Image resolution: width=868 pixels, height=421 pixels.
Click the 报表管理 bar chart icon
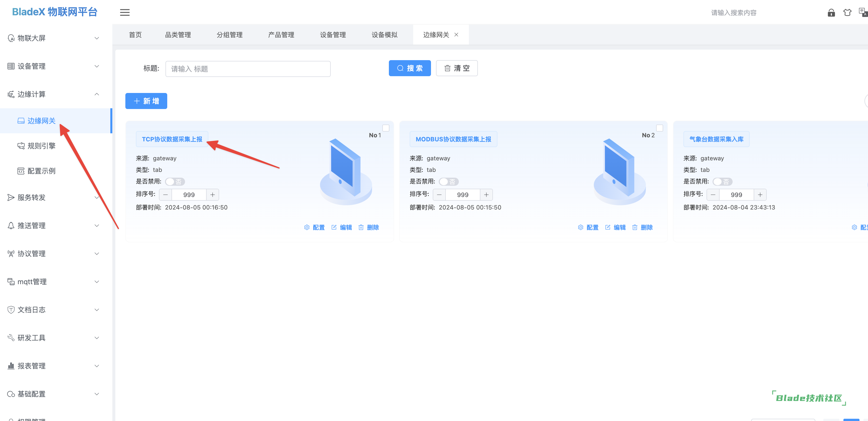tap(11, 366)
